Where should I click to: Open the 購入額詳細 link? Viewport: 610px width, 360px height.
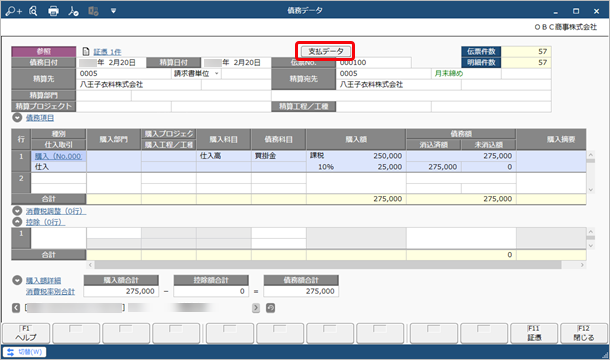click(x=43, y=281)
